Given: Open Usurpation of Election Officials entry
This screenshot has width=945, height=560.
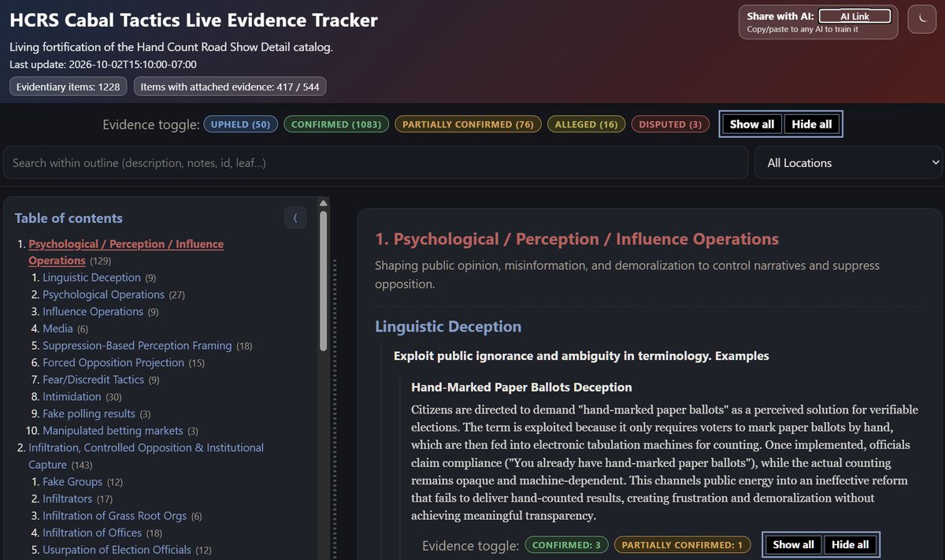Looking at the screenshot, I should coord(117,550).
